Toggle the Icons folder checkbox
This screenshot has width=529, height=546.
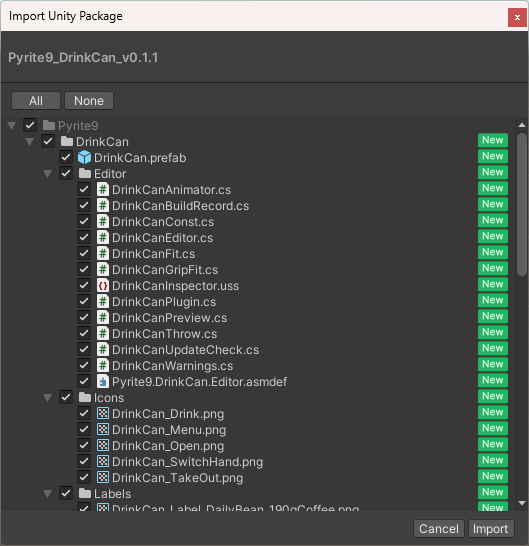click(x=66, y=397)
